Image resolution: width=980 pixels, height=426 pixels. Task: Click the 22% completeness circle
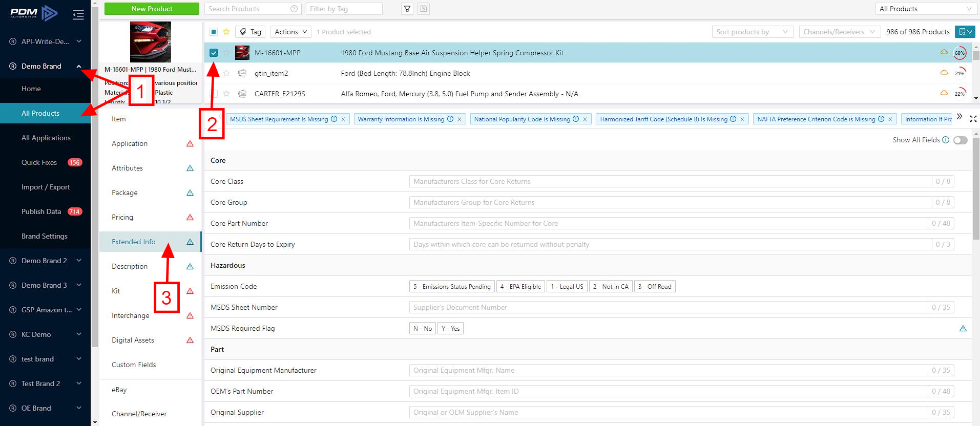(960, 94)
